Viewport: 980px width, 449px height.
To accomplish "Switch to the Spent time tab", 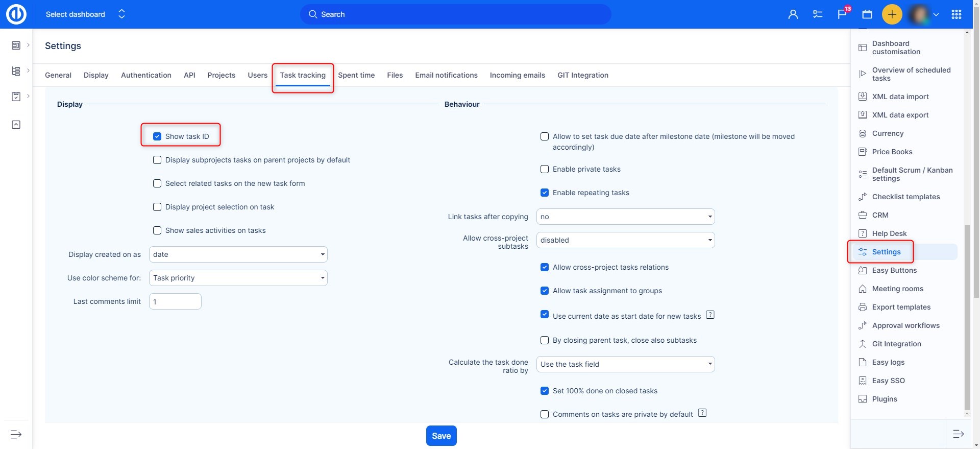I will [x=356, y=75].
